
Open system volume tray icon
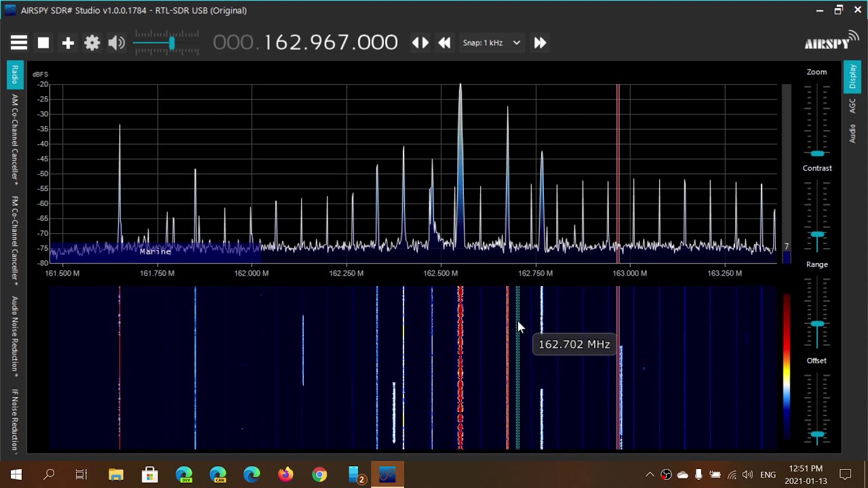point(748,474)
